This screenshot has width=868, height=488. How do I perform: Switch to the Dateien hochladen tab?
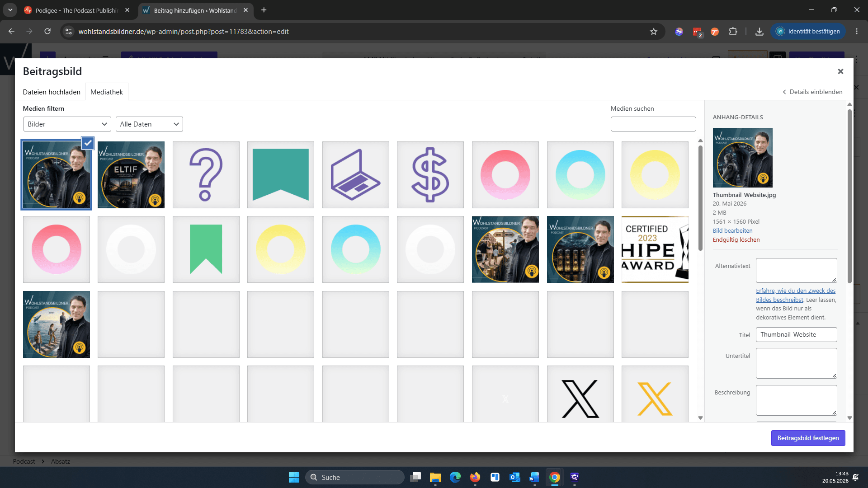click(x=52, y=92)
